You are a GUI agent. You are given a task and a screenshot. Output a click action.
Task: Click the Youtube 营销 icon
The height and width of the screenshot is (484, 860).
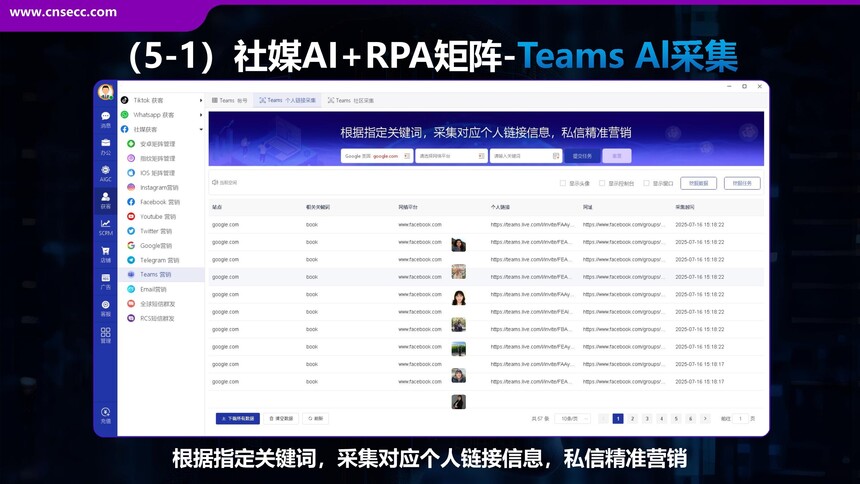[131, 216]
